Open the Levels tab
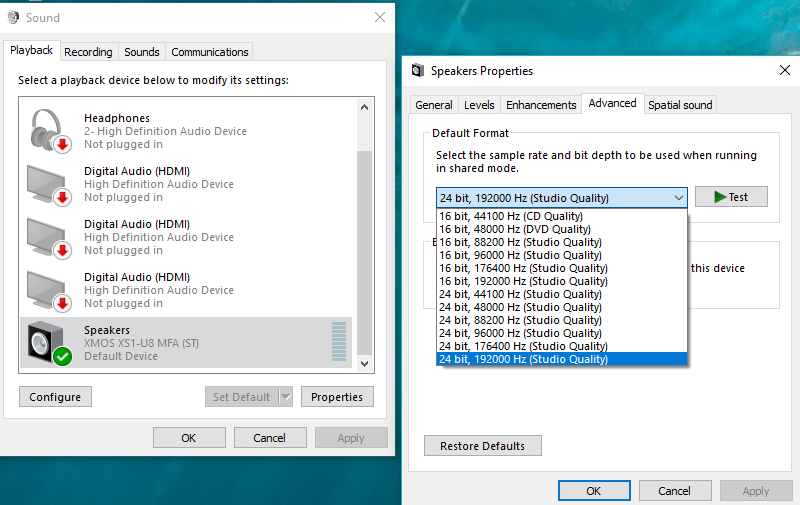This screenshot has width=800, height=505. point(479,105)
